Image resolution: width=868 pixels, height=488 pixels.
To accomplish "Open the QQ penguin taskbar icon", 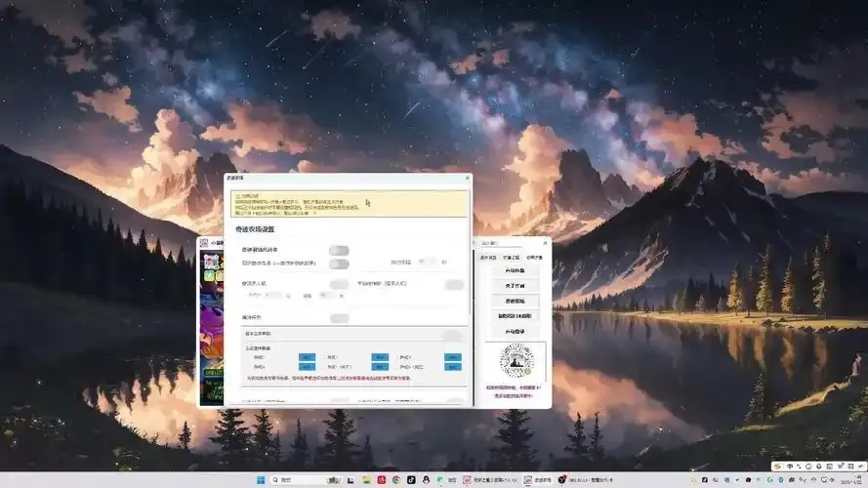I will [426, 479].
